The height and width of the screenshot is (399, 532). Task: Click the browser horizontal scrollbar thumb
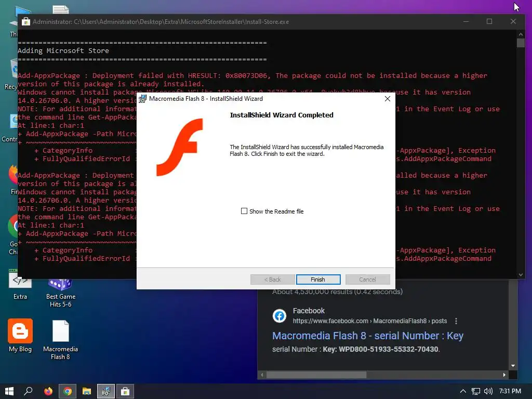point(316,375)
